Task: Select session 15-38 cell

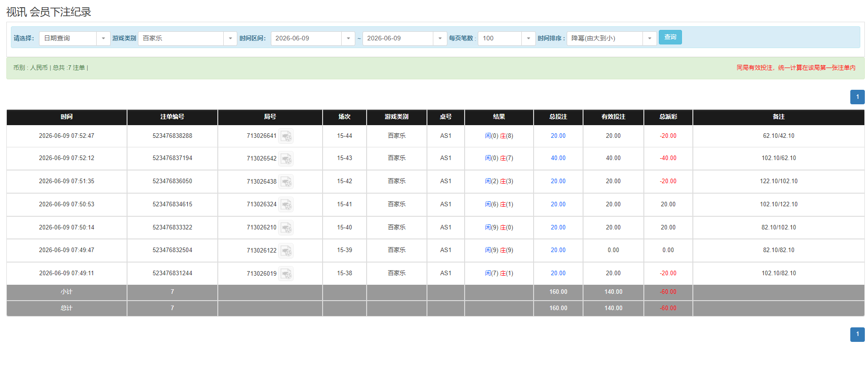Action: [344, 273]
